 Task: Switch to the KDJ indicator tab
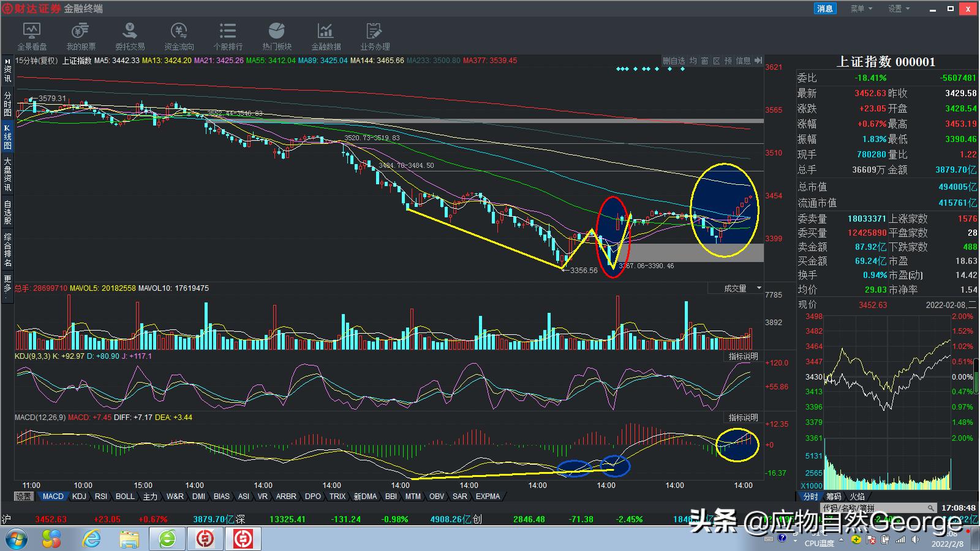pos(78,497)
